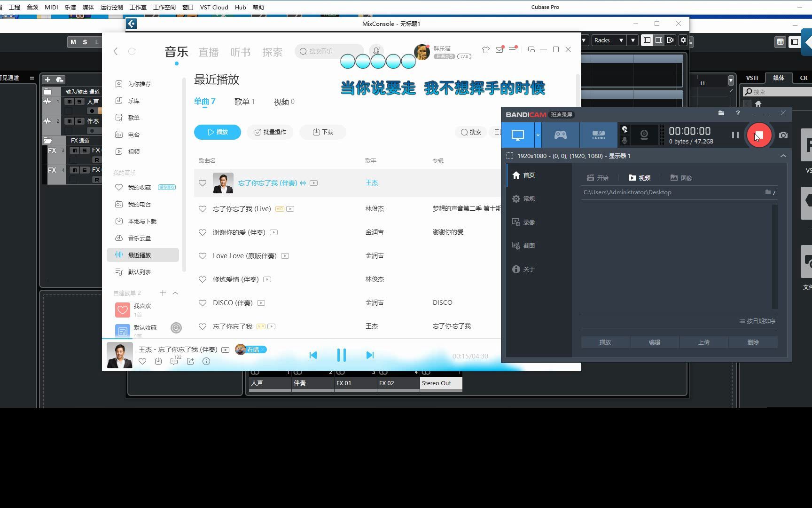Image resolution: width=812 pixels, height=508 pixels.
Task: Collapse 自建歌单 section chevron
Action: (x=175, y=293)
